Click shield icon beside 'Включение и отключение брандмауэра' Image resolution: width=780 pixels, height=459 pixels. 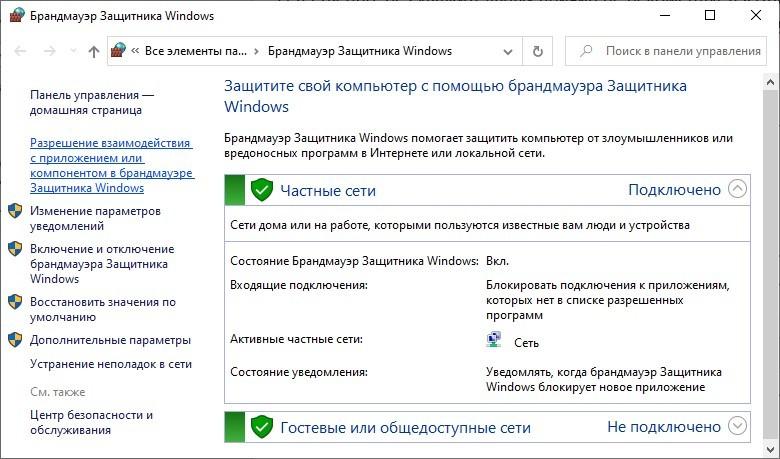(x=15, y=249)
